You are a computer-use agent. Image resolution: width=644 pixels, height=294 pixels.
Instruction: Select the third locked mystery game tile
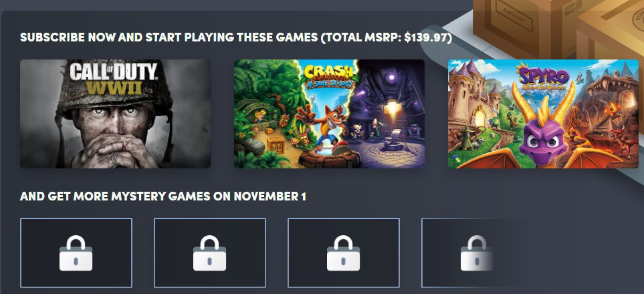344,253
